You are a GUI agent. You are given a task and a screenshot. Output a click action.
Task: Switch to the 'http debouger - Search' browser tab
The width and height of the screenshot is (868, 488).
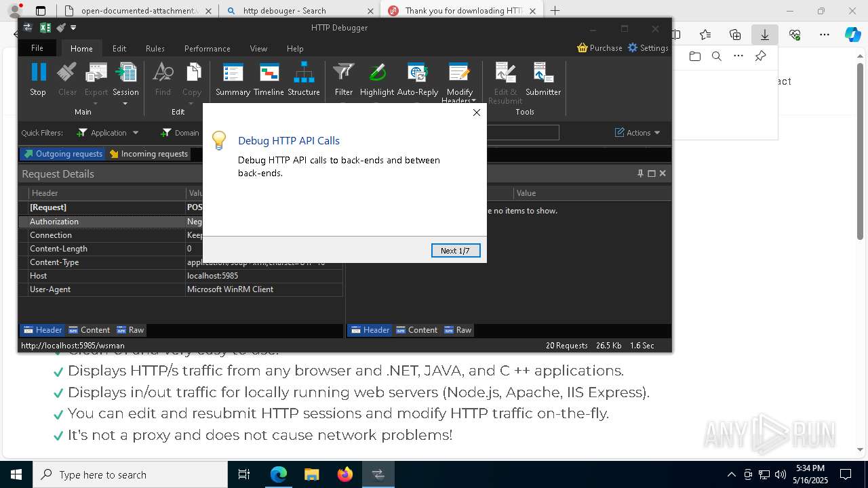click(x=300, y=11)
